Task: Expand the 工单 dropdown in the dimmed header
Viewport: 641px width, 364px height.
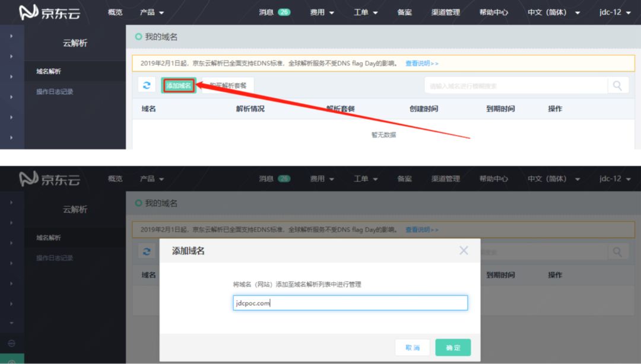Action: [x=366, y=178]
